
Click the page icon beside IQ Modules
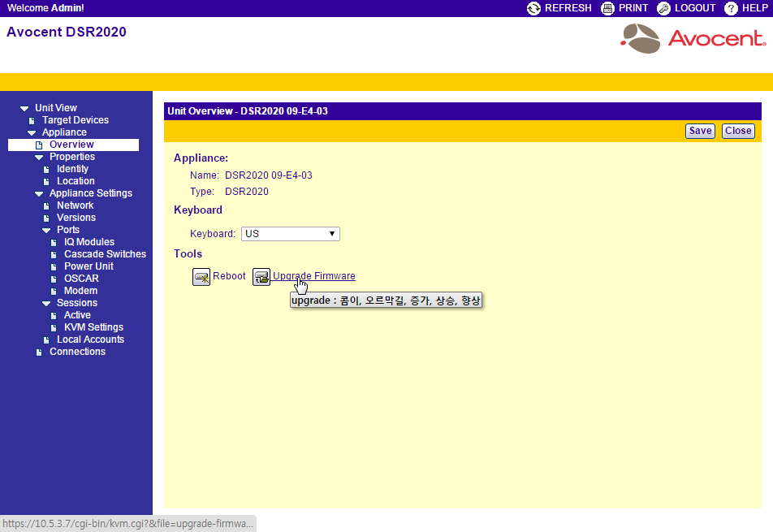point(54,243)
